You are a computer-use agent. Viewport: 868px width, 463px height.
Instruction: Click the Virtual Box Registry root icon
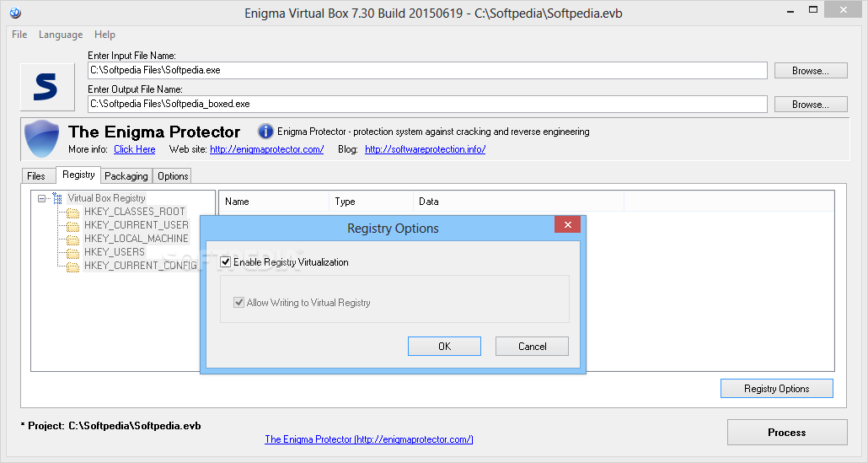[x=57, y=197]
